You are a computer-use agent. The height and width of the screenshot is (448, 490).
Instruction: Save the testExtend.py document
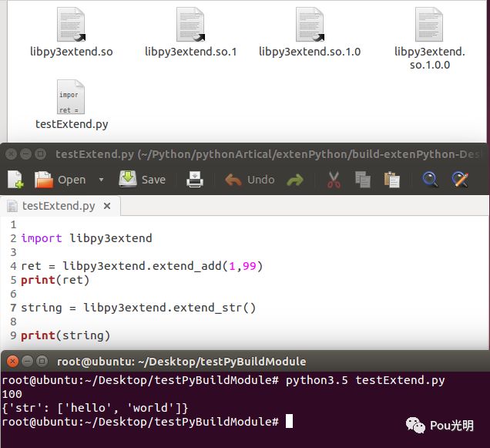point(143,179)
